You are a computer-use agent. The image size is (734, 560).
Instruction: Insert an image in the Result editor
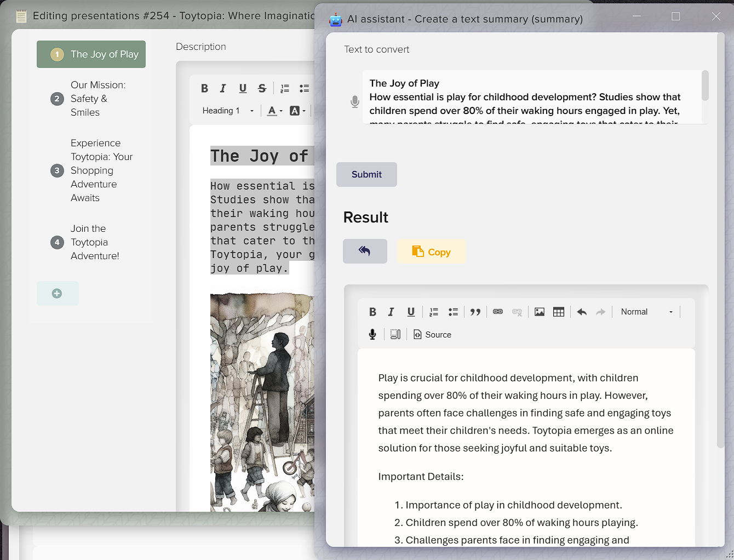(x=540, y=312)
